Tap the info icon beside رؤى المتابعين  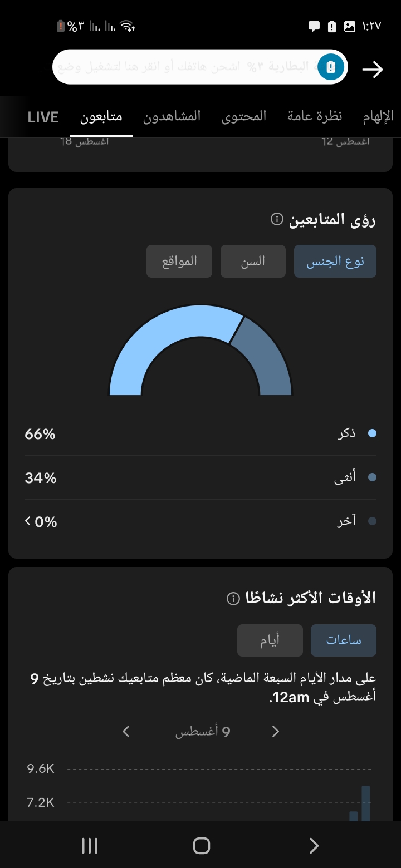click(x=277, y=220)
